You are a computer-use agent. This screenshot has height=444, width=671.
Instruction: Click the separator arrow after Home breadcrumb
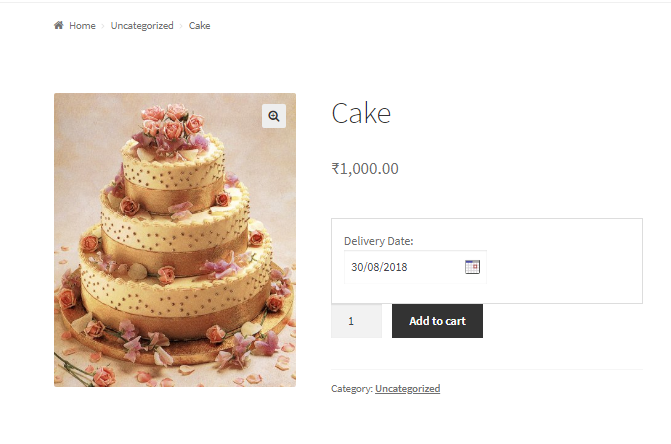[103, 26]
